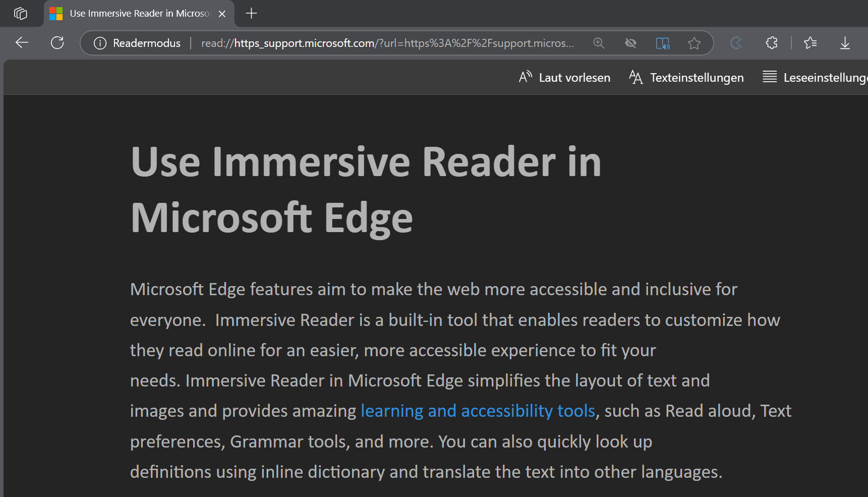Viewport: 868px width, 497px height.
Task: View site info icon beside Readermodus
Action: tap(100, 43)
